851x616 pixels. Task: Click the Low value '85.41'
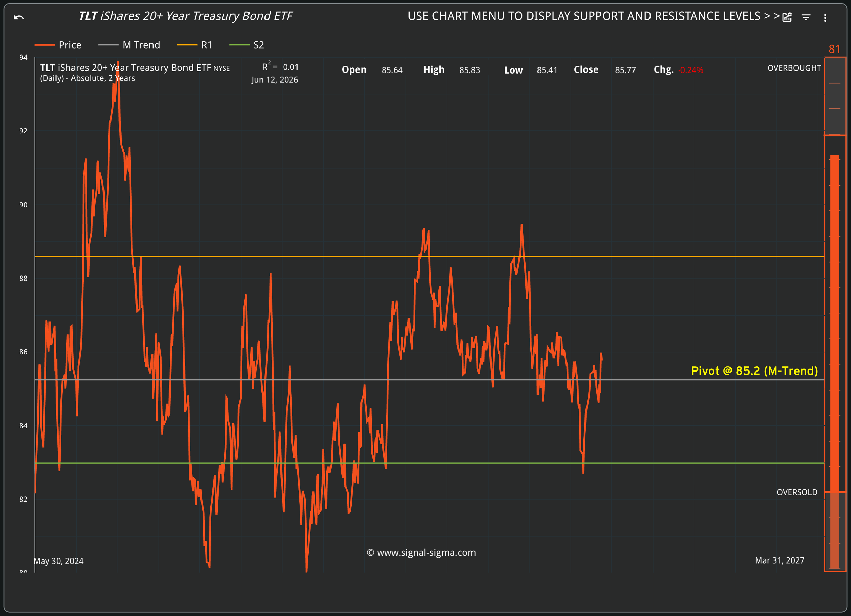tap(547, 70)
